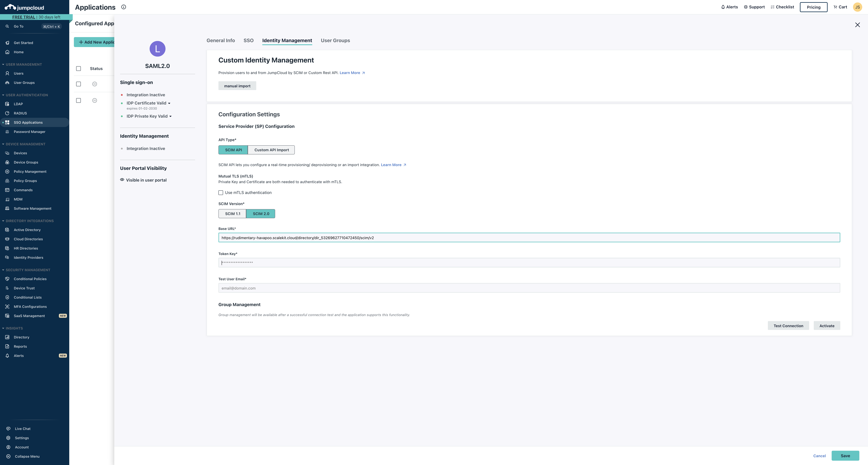The width and height of the screenshot is (868, 465).
Task: Click the Commands icon
Action: 7,190
